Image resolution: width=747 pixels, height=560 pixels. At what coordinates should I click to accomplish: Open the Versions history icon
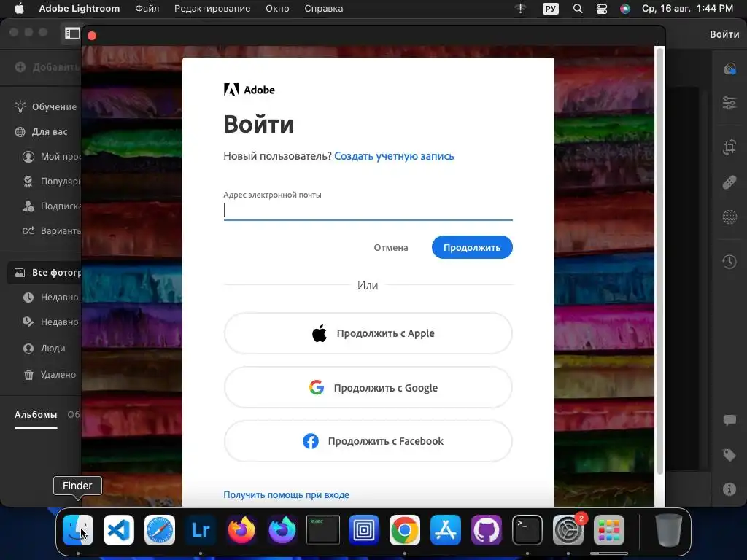pyautogui.click(x=729, y=262)
